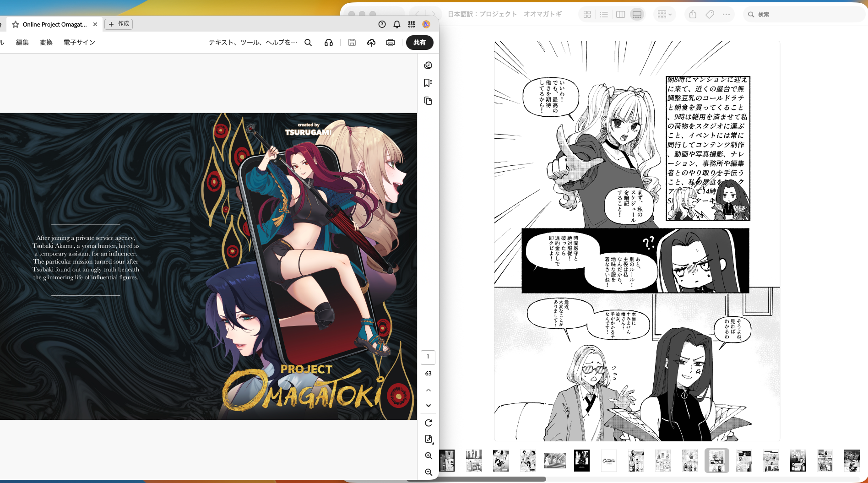Click the large manga page preview

tap(637, 241)
